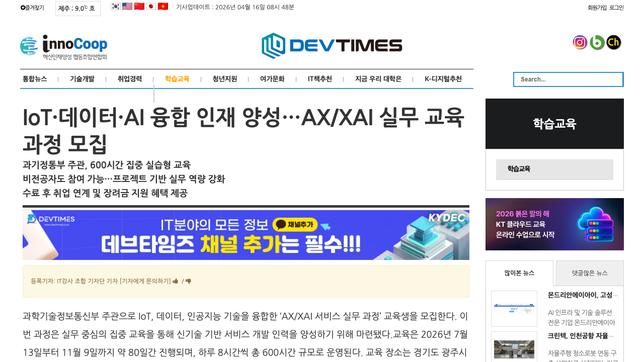Switch to the 댓글많은 뉴스 tab
Viewport: 644px width, 362px height.
(x=590, y=273)
